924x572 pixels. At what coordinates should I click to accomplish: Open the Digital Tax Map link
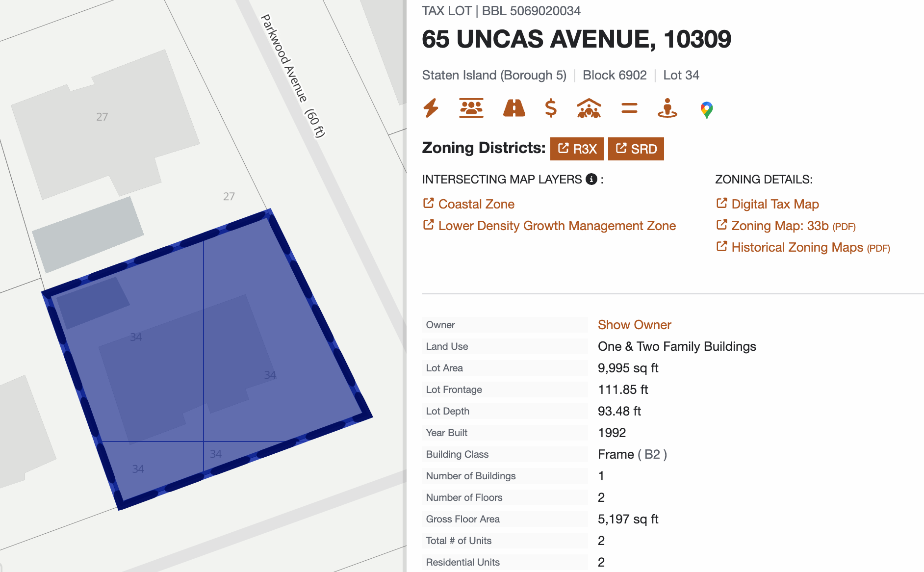pos(774,204)
